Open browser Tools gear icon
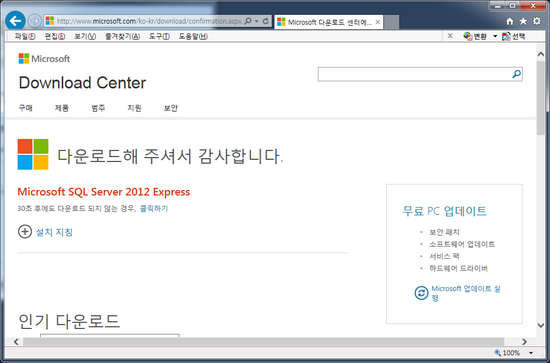550x363 pixels. point(537,21)
